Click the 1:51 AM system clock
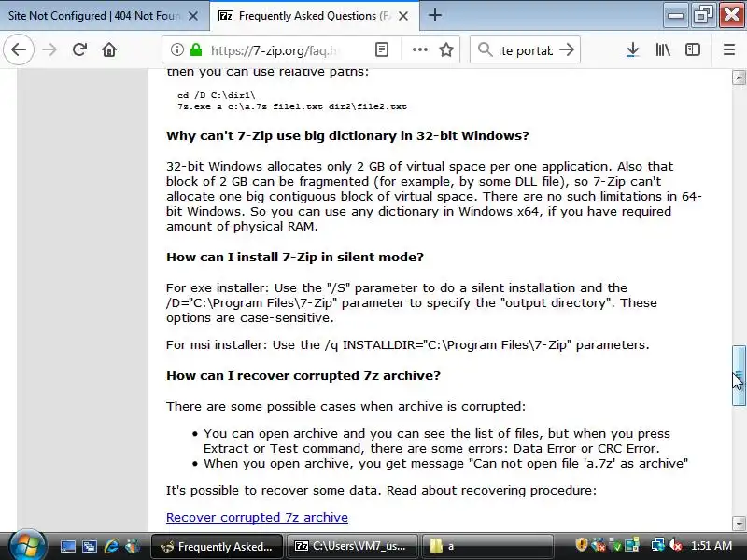747x560 pixels. point(712,546)
